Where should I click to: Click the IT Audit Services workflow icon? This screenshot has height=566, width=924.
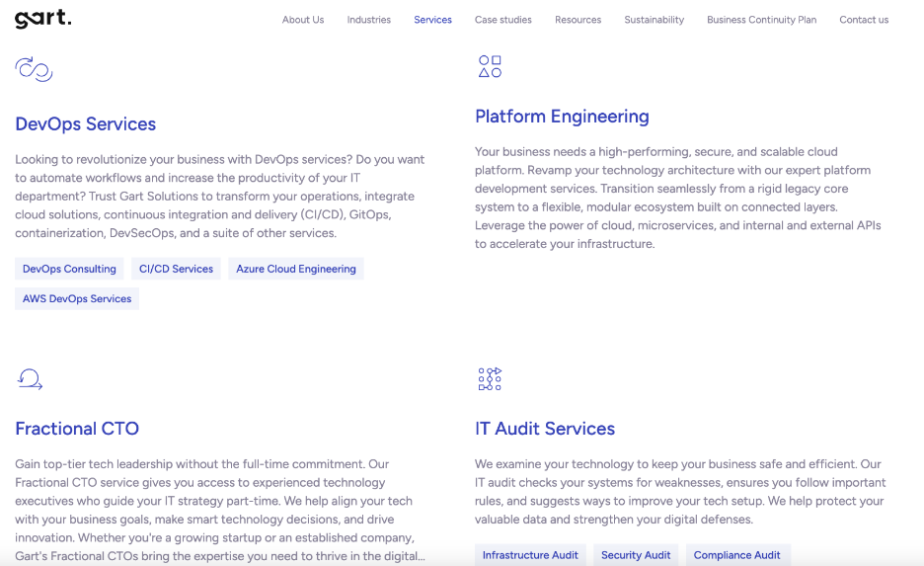pyautogui.click(x=490, y=378)
